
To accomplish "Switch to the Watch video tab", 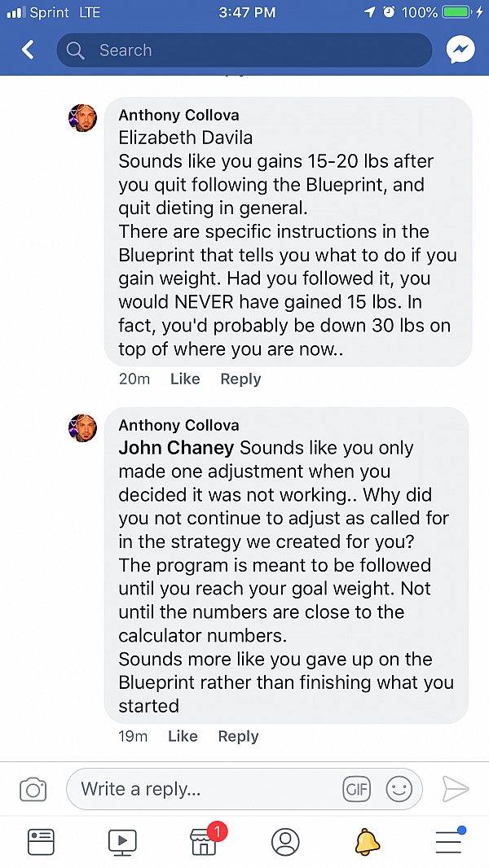I will [x=122, y=842].
